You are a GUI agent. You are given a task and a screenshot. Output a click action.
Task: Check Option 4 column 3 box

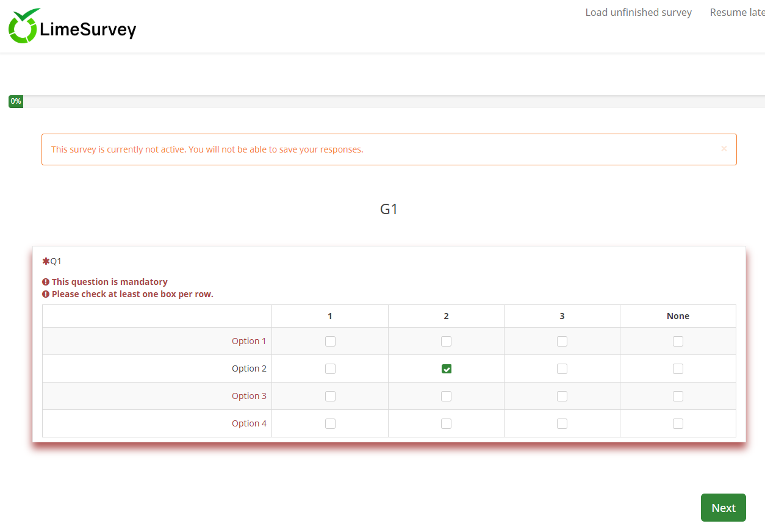pos(562,423)
